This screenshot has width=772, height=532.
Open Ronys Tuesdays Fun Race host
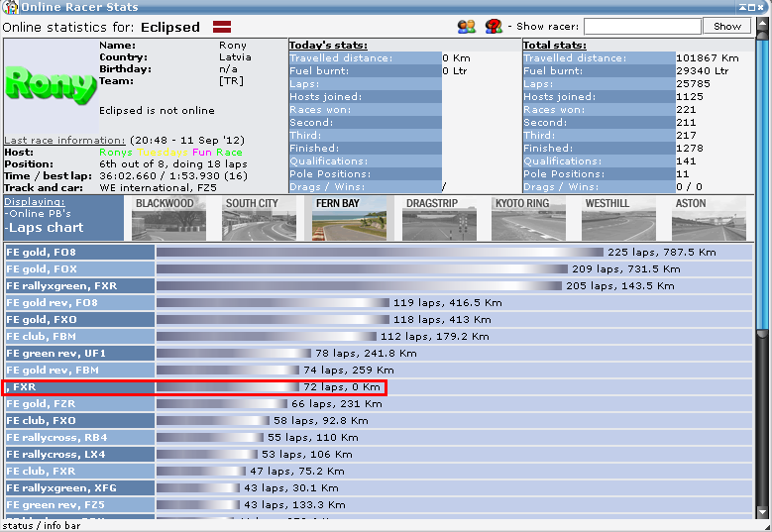(170, 152)
